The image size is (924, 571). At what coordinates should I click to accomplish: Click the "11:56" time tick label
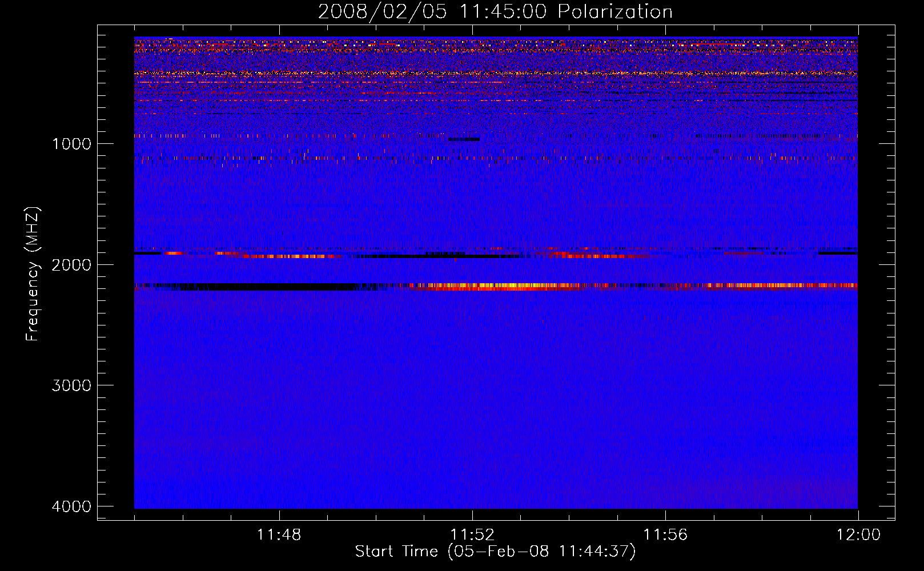point(665,534)
